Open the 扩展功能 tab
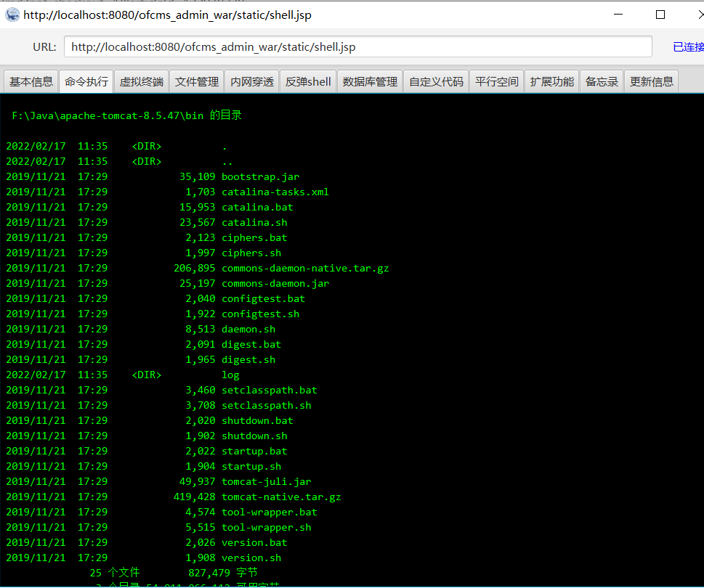 point(552,81)
